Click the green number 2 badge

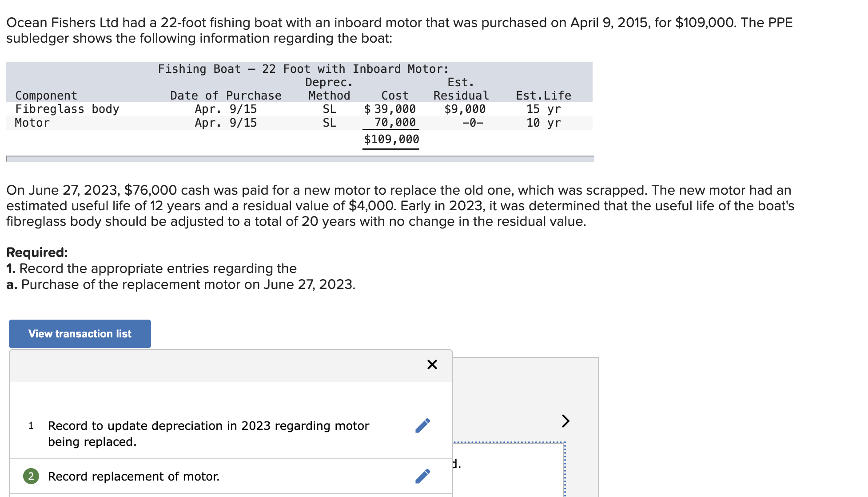click(x=31, y=476)
